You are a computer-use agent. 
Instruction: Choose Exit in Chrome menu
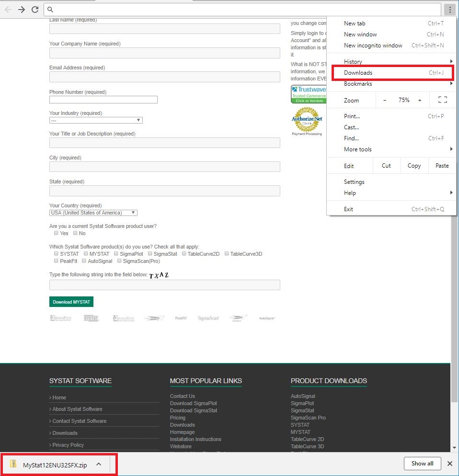(391, 209)
